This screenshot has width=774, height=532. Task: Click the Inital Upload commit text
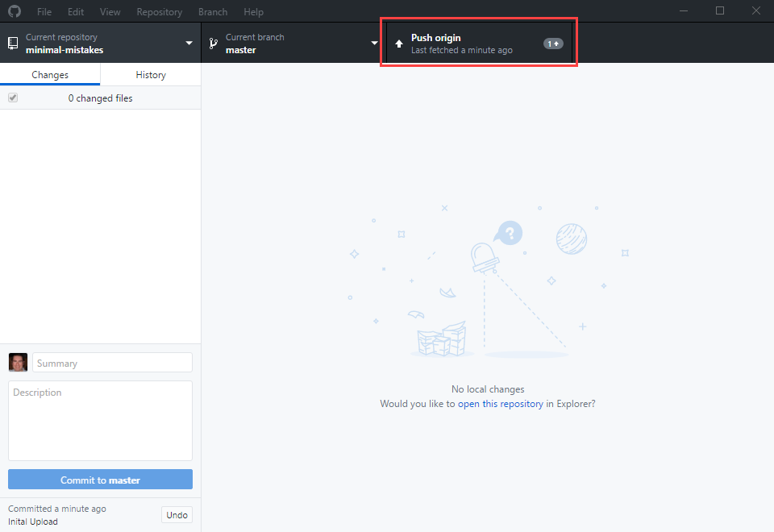(32, 522)
